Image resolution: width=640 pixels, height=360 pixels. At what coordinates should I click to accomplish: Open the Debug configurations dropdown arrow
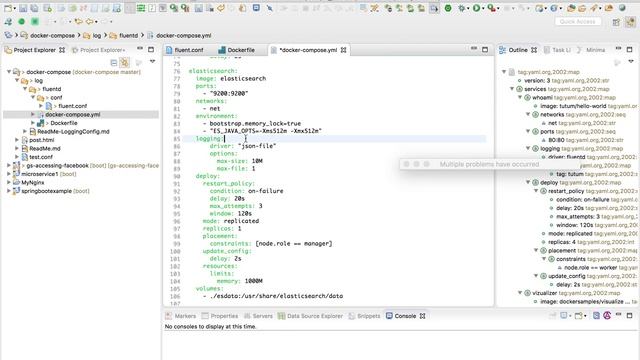point(468,8)
